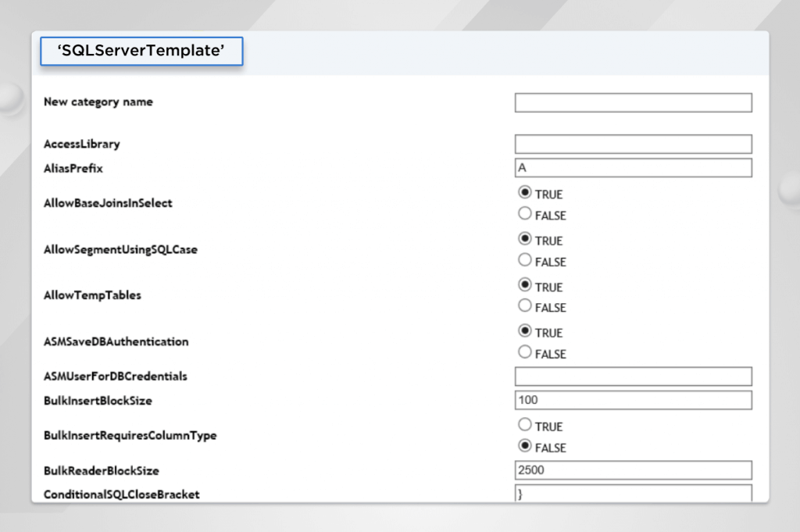The image size is (800, 532).
Task: Choose TRUE for ASMSaveDBAuthentication
Action: click(525, 331)
